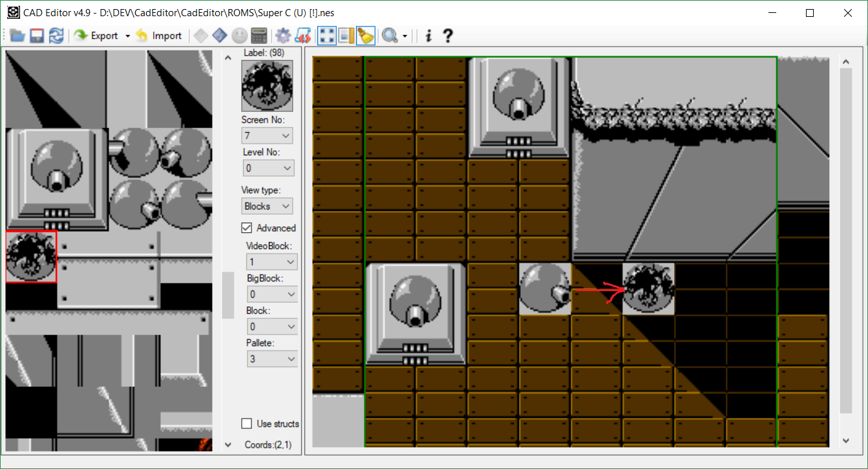The height and width of the screenshot is (469, 868).
Task: Open the VideoBlock dropdown
Action: pos(272,261)
